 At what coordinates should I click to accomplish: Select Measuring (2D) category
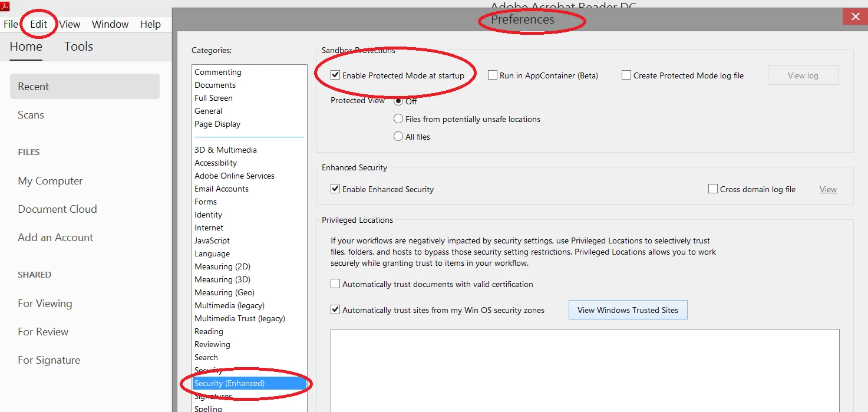pyautogui.click(x=222, y=266)
